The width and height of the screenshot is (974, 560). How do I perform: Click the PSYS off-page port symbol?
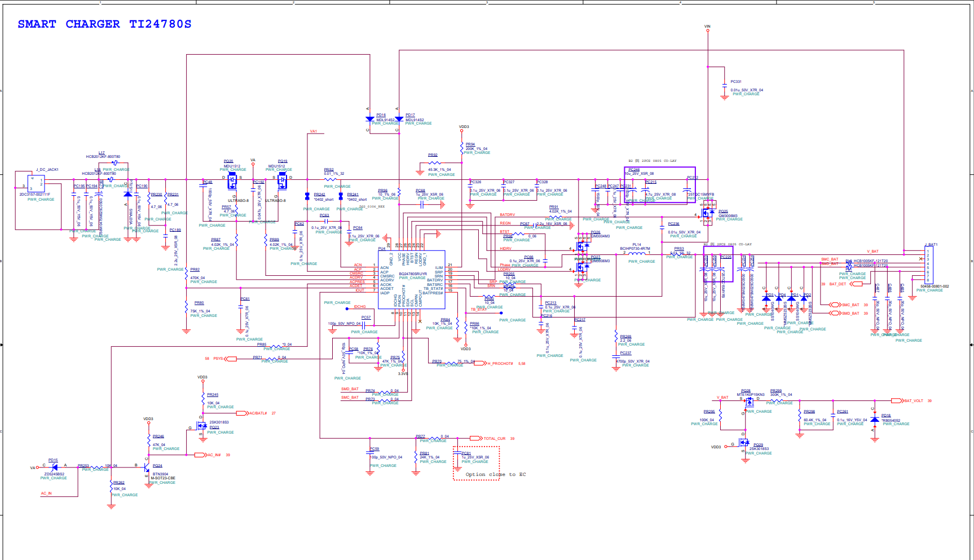pyautogui.click(x=230, y=359)
